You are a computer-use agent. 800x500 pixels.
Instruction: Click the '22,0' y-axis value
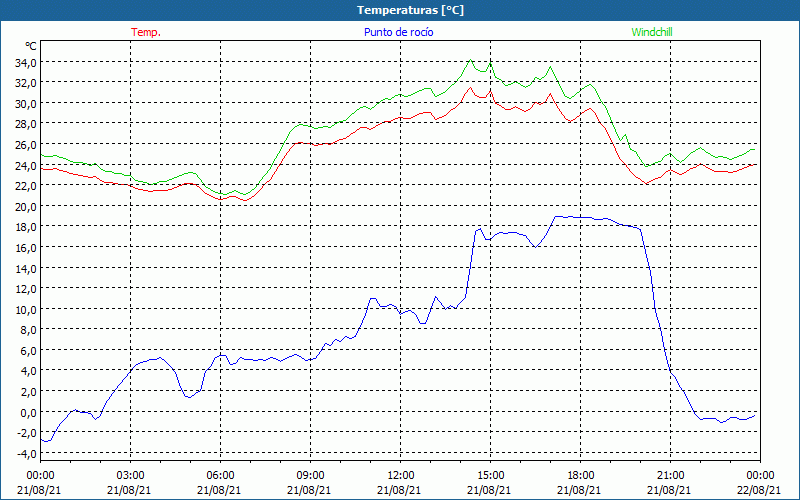[x=26, y=186]
